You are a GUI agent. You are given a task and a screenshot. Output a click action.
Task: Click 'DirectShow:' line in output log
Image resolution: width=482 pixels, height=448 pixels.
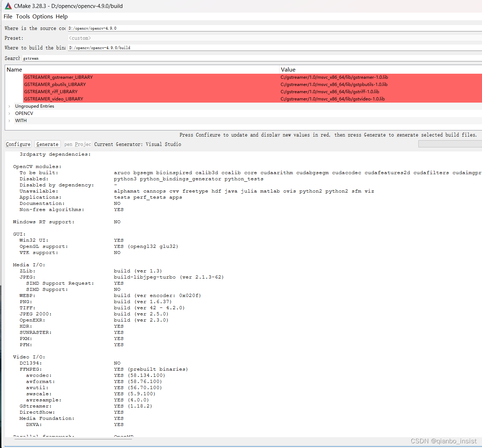[x=37, y=412]
